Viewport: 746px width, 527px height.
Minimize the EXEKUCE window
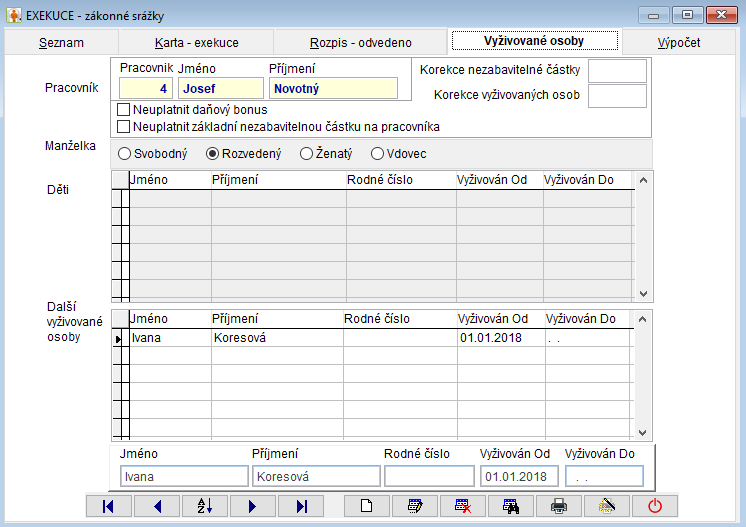[x=654, y=15]
